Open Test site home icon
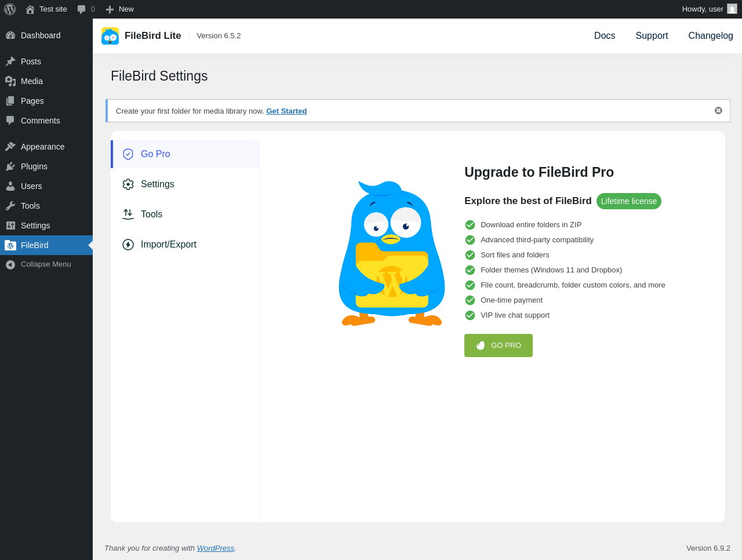This screenshot has width=742, height=560. (x=30, y=9)
